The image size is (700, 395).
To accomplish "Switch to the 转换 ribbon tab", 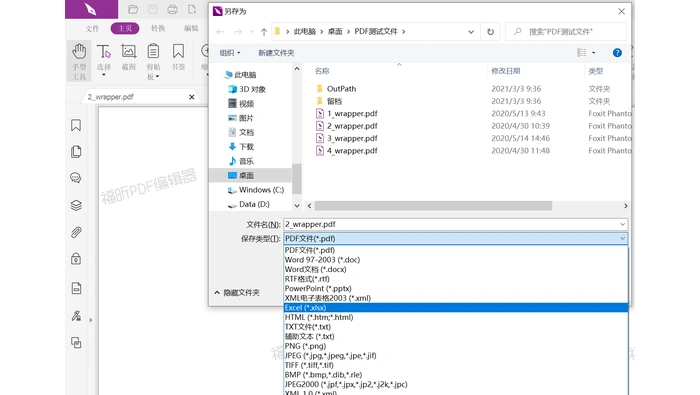I will (158, 29).
